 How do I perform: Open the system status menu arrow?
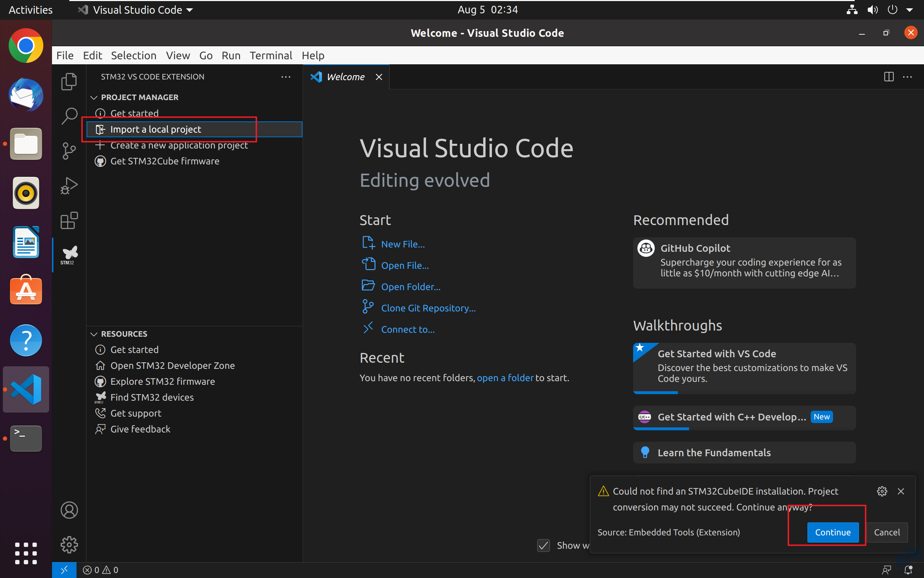click(x=910, y=10)
